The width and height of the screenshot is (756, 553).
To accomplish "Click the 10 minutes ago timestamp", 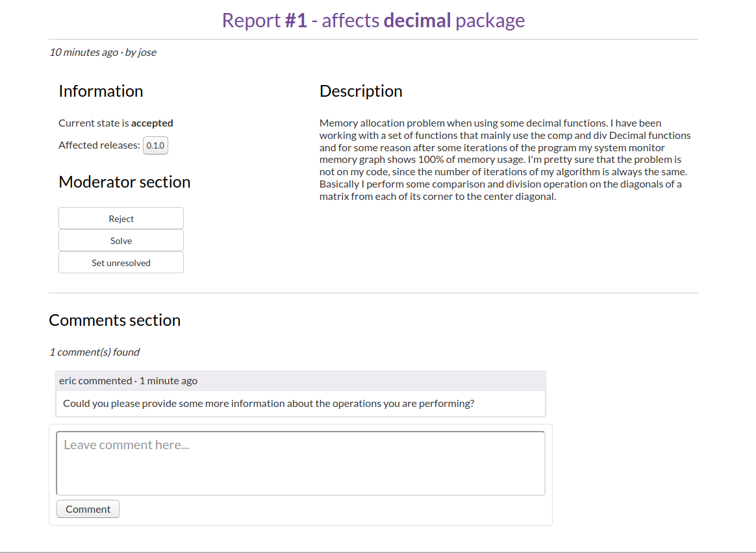I will (81, 53).
